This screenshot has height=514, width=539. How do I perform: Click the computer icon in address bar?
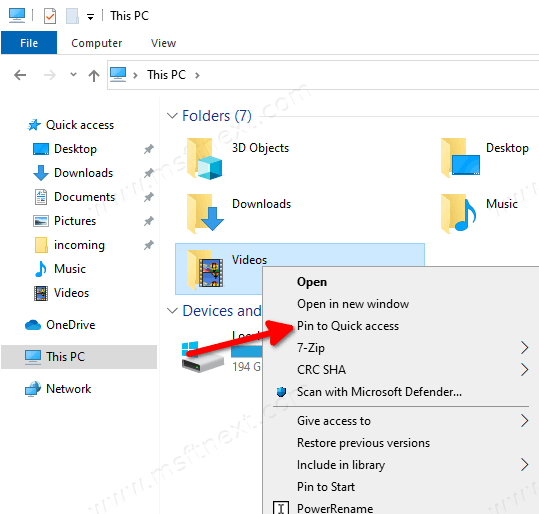coord(118,74)
